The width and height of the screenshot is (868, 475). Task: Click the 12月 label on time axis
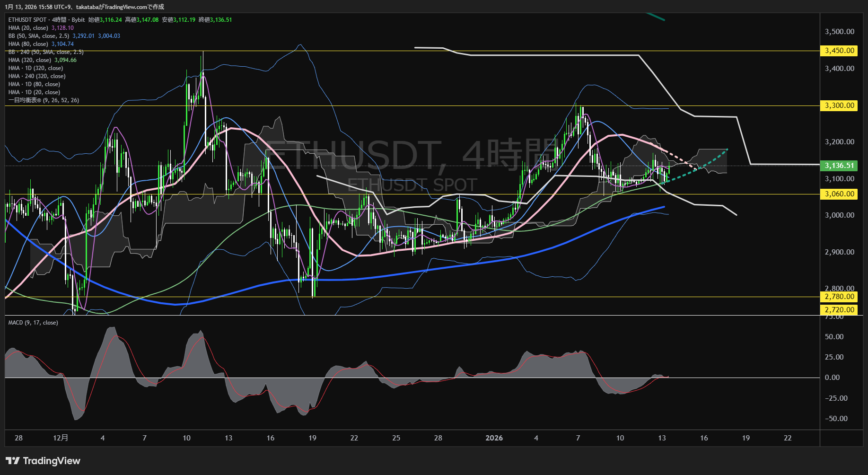(61, 438)
